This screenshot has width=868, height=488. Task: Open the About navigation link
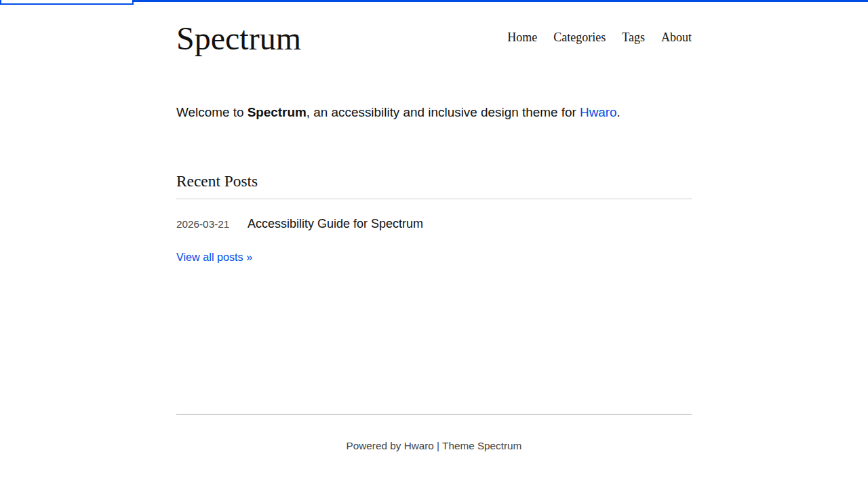[x=675, y=37]
